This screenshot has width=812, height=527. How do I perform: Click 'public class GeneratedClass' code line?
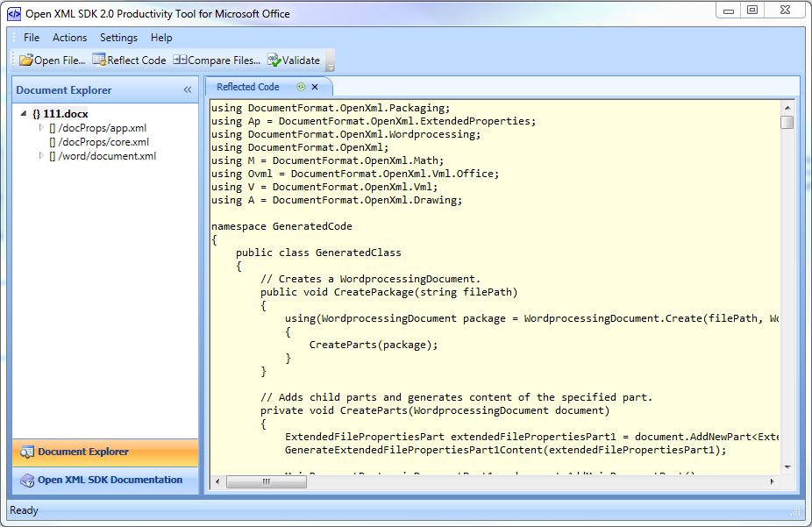tap(318, 253)
